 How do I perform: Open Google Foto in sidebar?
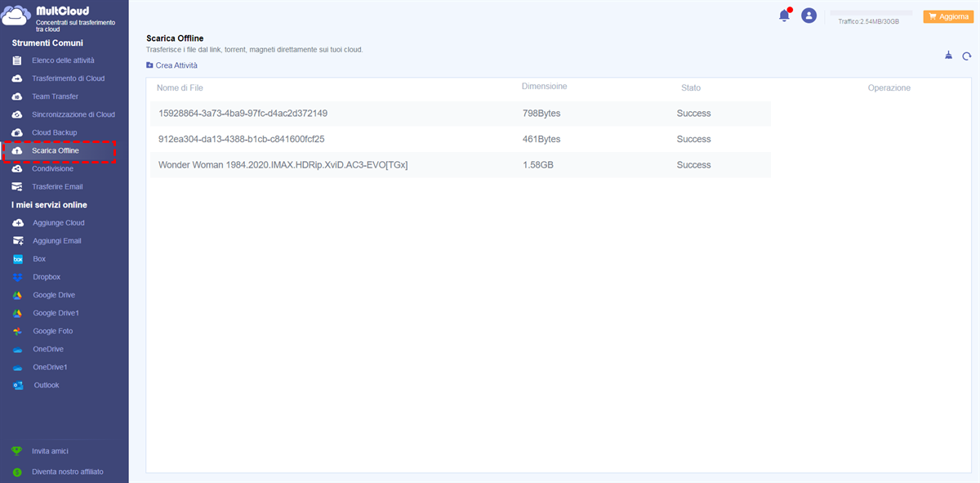point(53,331)
